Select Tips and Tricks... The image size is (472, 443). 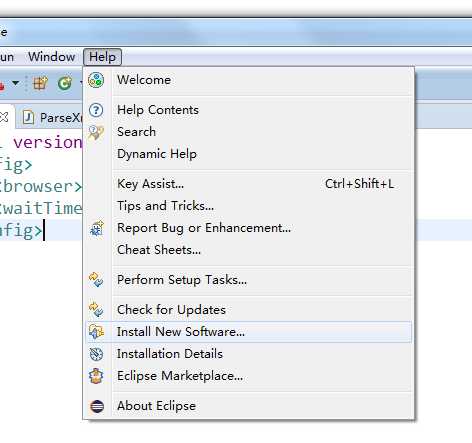[248, 206]
